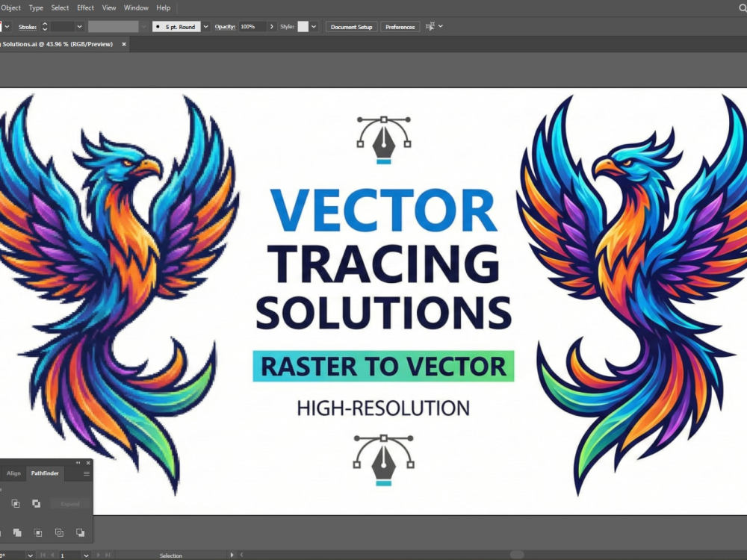
Task: Go to the first artboard
Action: [x=43, y=556]
